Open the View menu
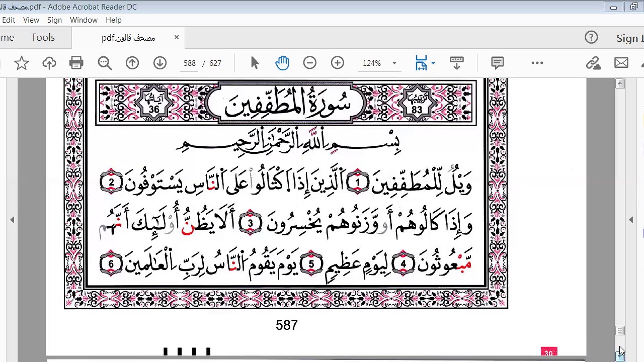 point(31,20)
